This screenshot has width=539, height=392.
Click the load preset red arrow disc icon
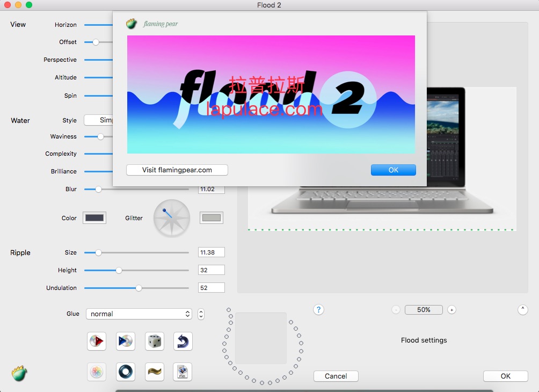(x=97, y=341)
